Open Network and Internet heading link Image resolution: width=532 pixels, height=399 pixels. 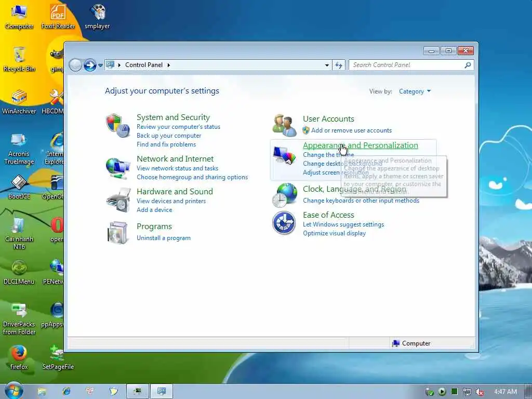175,158
